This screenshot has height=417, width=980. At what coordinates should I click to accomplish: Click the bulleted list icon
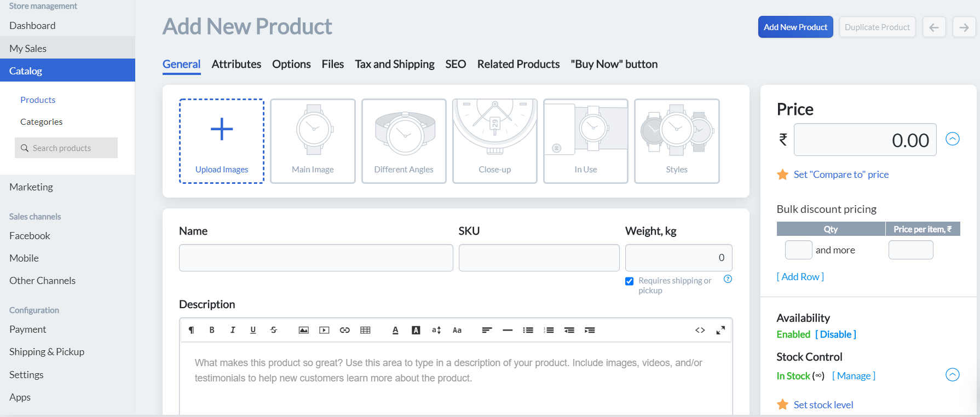click(528, 330)
